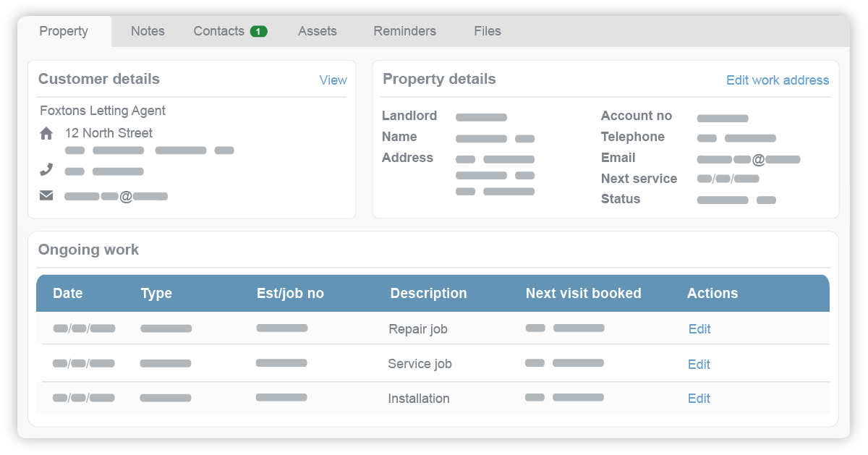Click the Next visit booked column header
Image resolution: width=868 pixels, height=455 pixels.
tap(584, 293)
